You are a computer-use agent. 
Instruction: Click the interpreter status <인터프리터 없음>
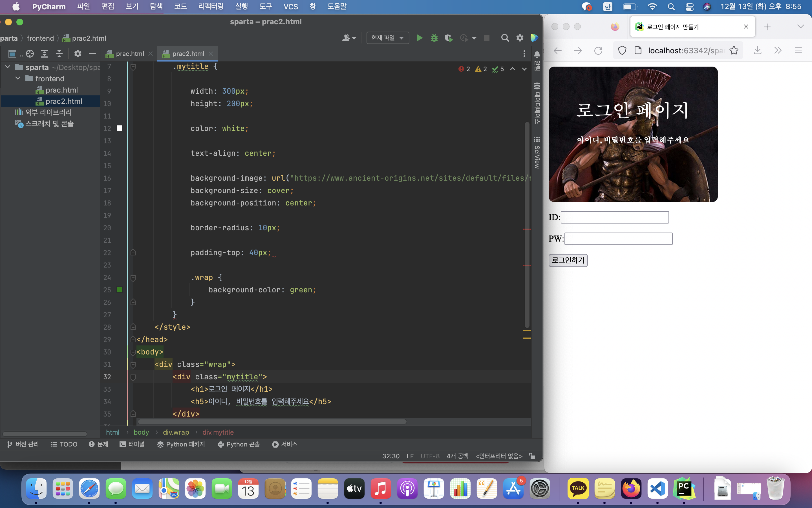point(498,456)
